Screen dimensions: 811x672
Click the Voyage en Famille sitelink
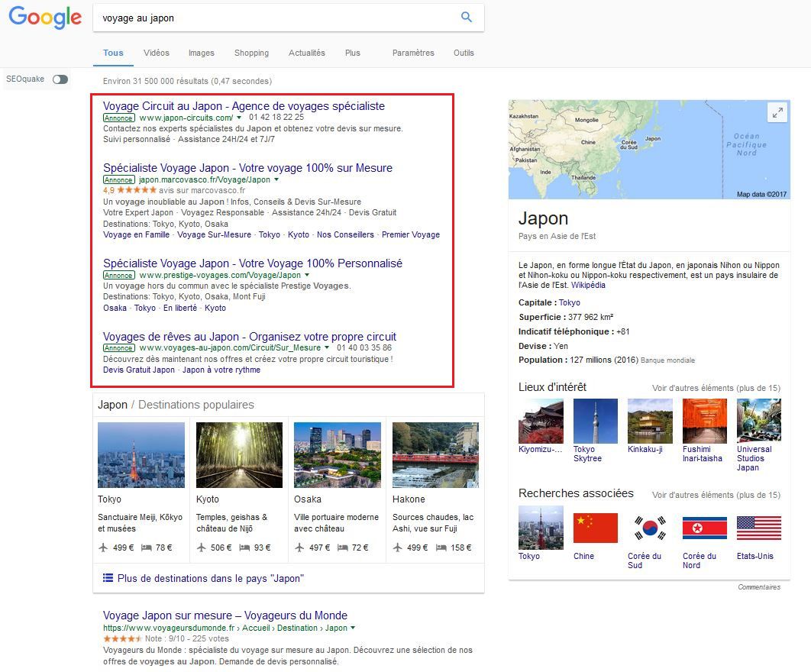[136, 235]
